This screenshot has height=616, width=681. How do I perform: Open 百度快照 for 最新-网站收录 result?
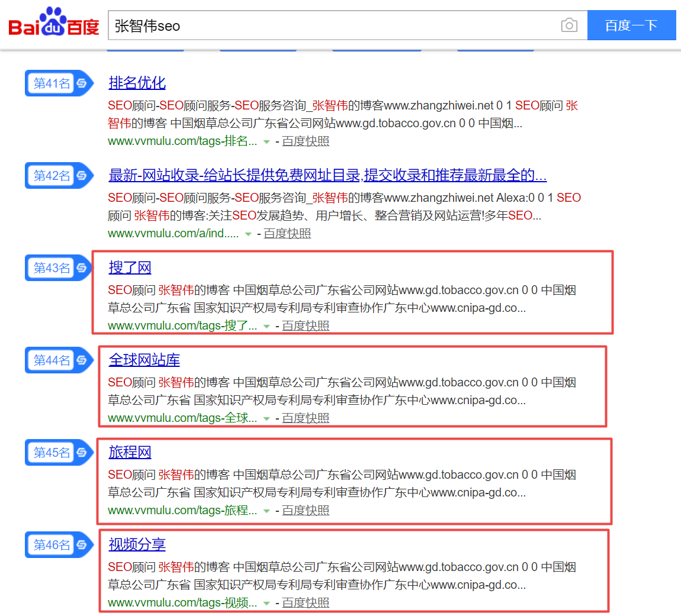point(287,234)
